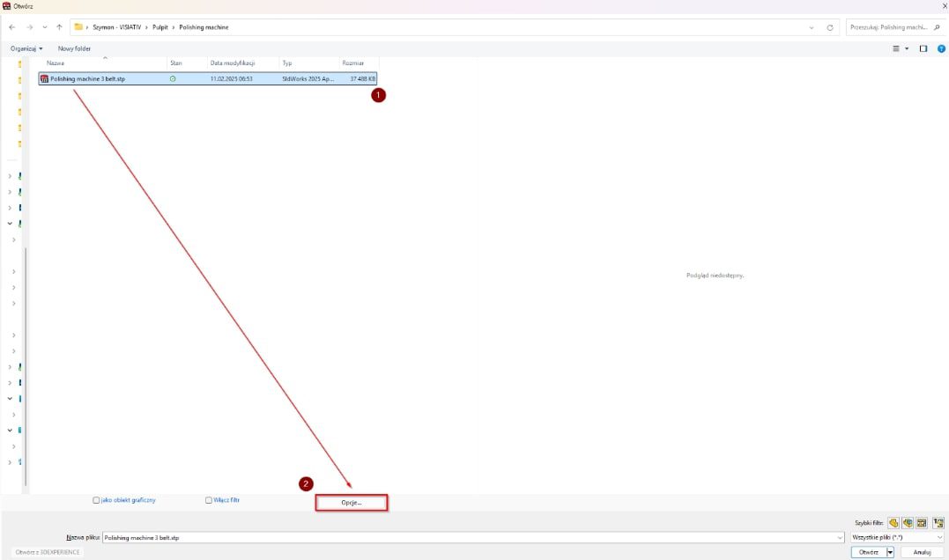Cancel with the Anuluj button
Image resolution: width=949 pixels, height=560 pixels.
pos(922,552)
